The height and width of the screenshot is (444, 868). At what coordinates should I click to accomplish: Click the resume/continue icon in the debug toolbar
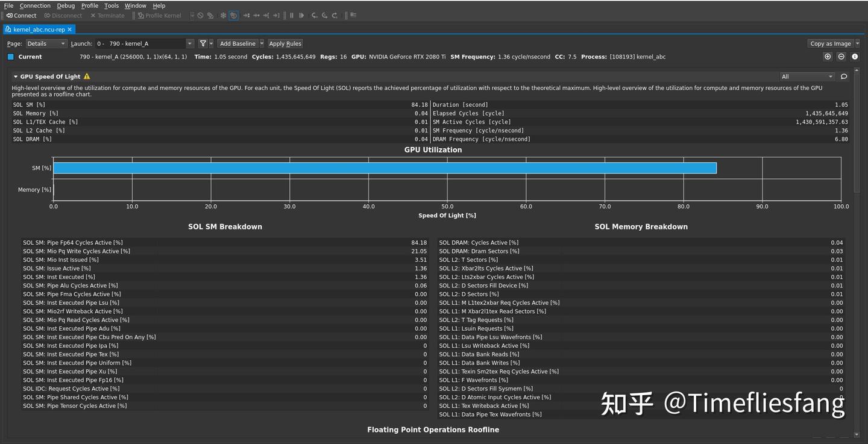pyautogui.click(x=301, y=15)
